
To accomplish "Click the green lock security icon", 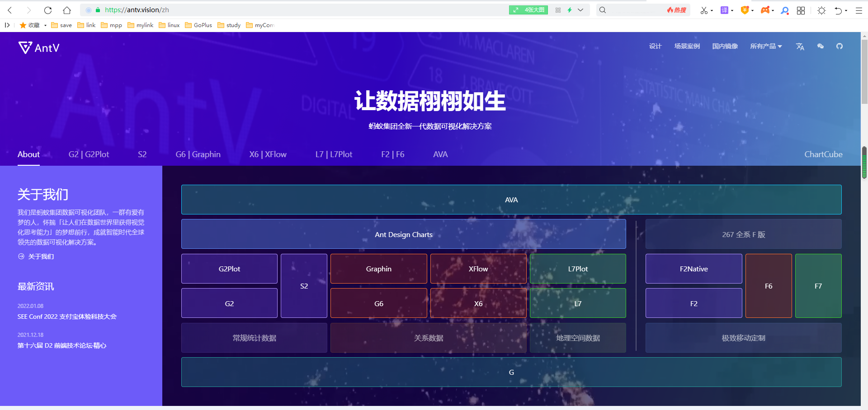I will pyautogui.click(x=98, y=10).
